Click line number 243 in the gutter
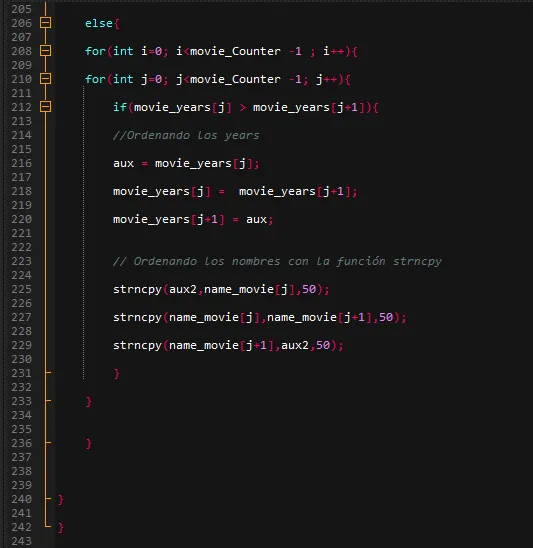This screenshot has height=548, width=533. coord(21,541)
